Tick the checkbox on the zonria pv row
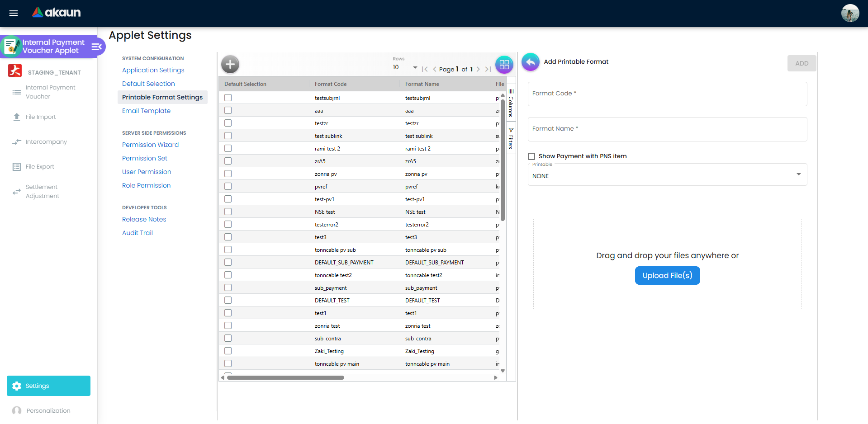 228,173
